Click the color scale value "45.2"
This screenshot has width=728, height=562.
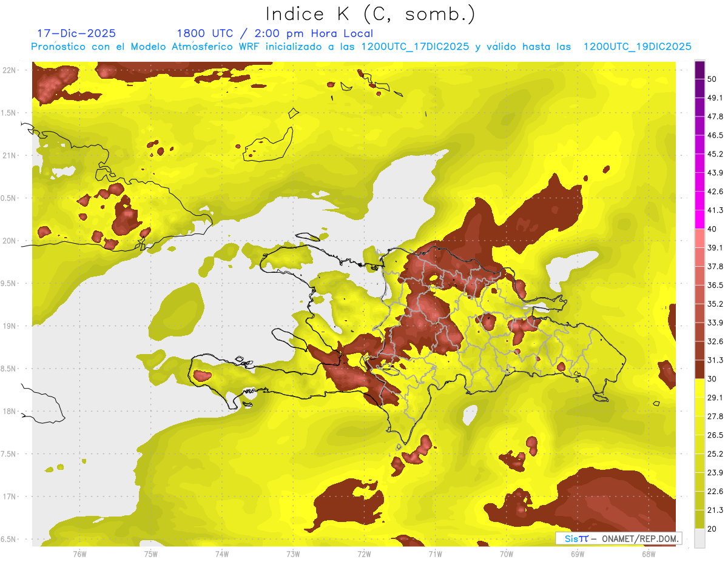(x=715, y=154)
